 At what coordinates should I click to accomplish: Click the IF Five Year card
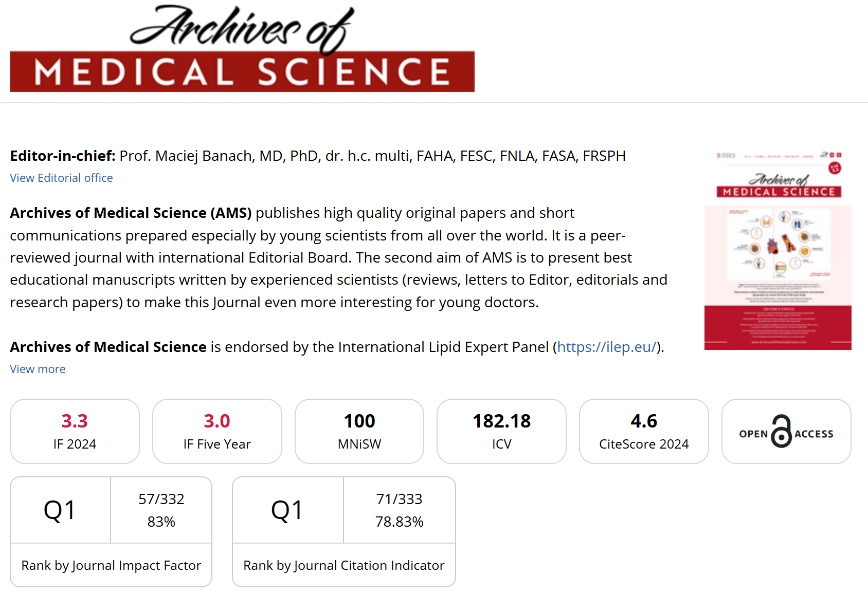(x=217, y=431)
